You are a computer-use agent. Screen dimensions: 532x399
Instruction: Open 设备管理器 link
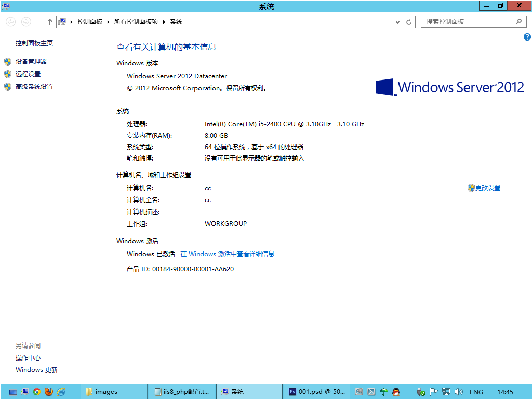(x=31, y=62)
